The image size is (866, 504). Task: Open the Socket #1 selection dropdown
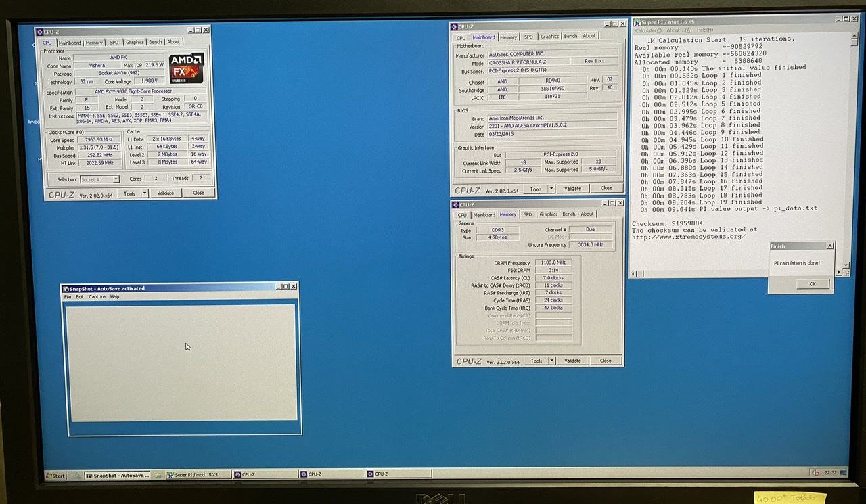click(x=99, y=179)
